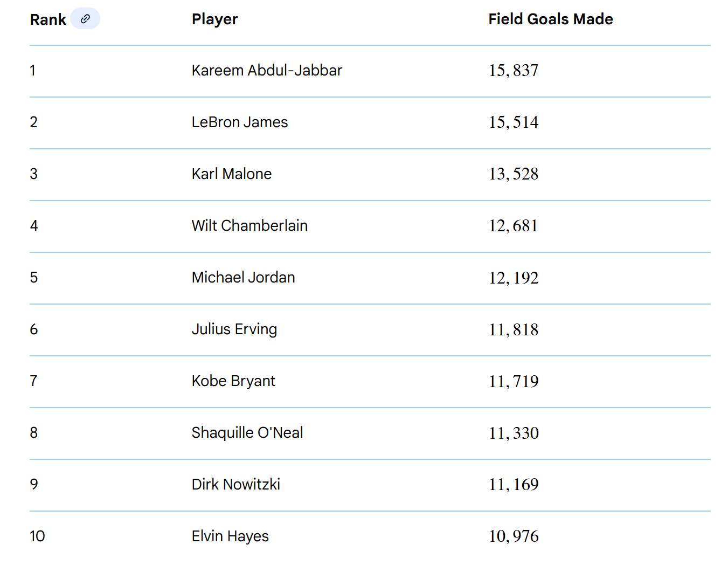Click the Rank column header
The image size is (728, 572).
point(48,20)
